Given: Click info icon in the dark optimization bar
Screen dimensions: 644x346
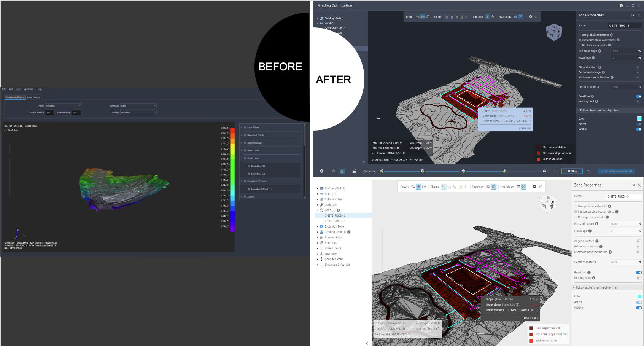Looking at the screenshot, I should coord(321,171).
